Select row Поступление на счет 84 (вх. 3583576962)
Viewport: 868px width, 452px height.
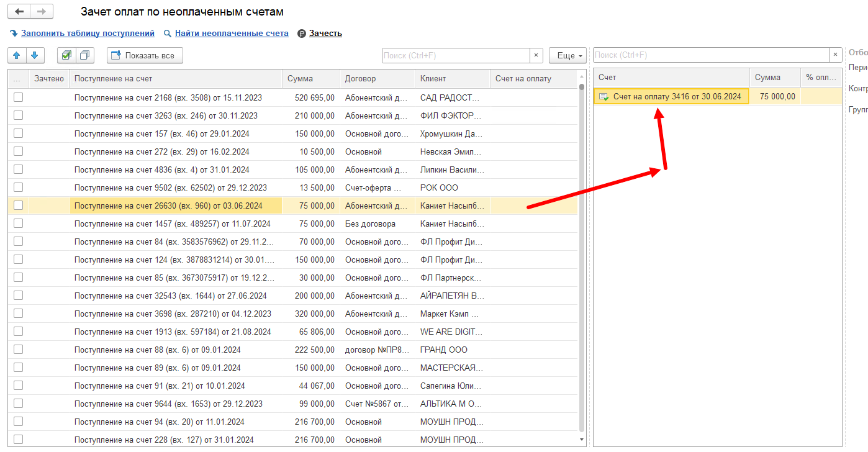click(293, 242)
